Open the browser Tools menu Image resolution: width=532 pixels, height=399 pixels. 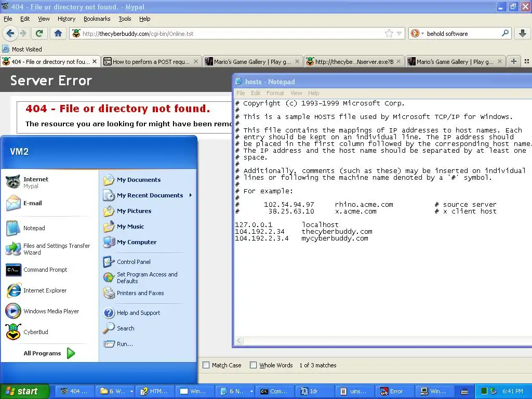125,19
